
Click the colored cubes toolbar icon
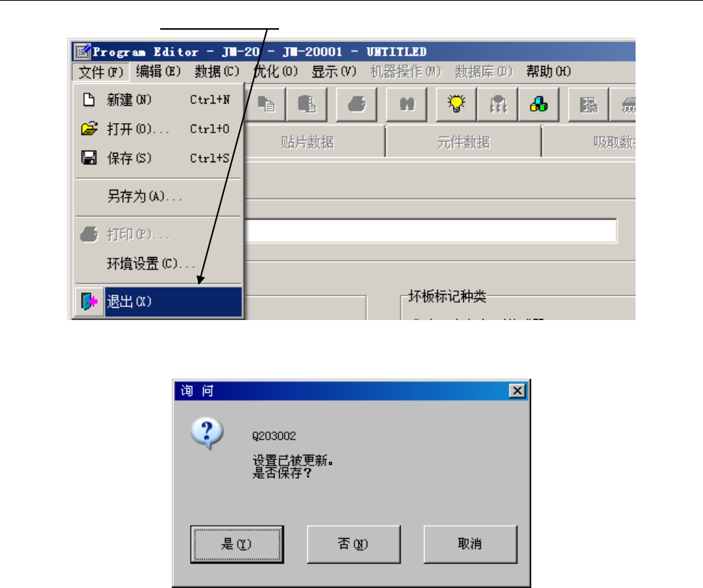pos(538,104)
